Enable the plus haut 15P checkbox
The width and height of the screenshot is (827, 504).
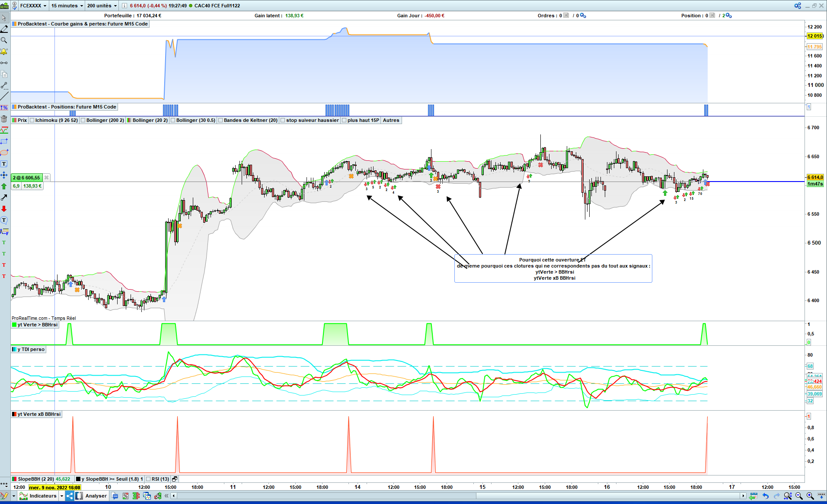pyautogui.click(x=344, y=121)
